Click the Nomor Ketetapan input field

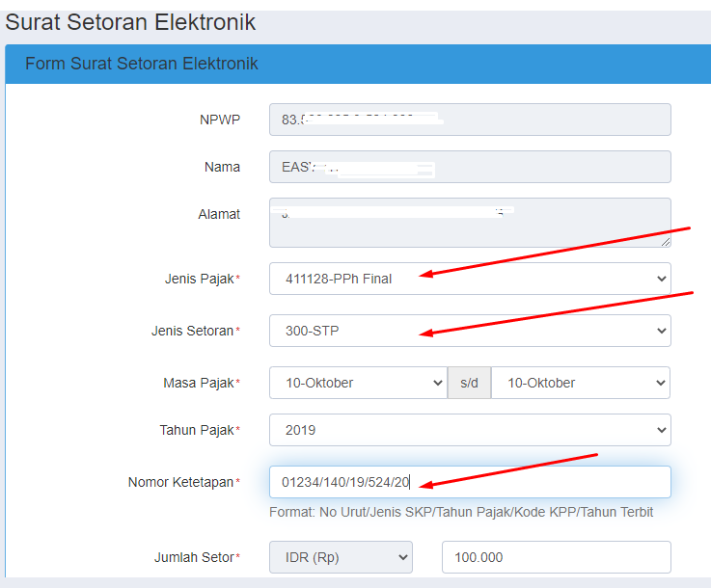pos(470,482)
